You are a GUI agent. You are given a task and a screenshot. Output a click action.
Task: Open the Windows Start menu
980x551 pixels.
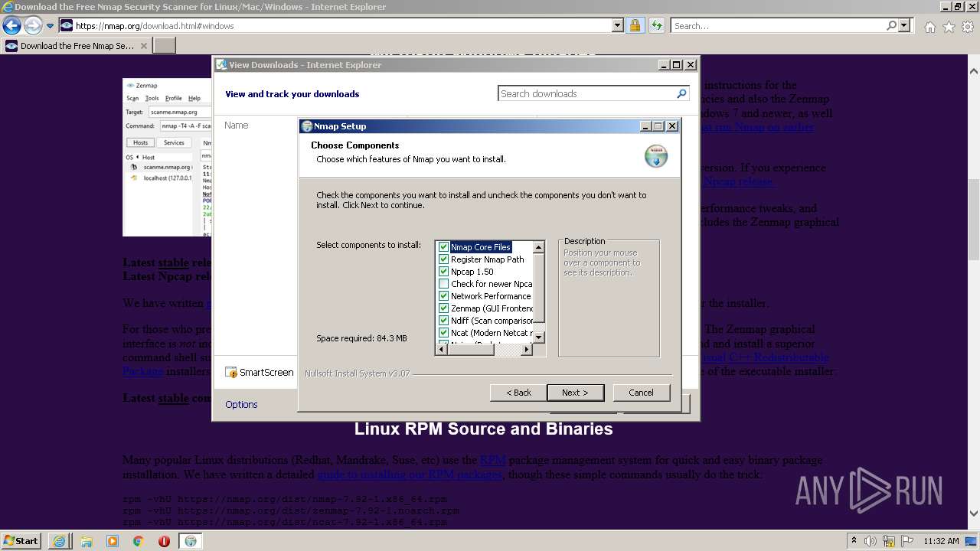point(21,541)
